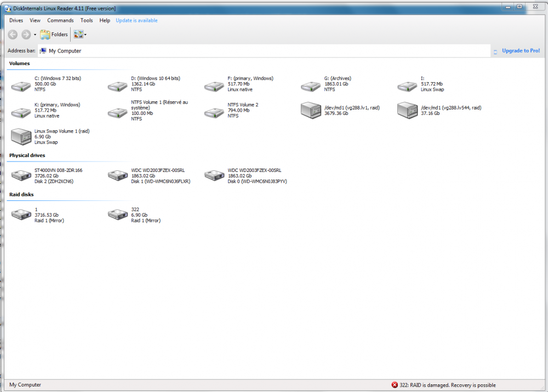Screen dimensions: 548x392
Task: Select the /dev/md1 (vg288.lv544, raid) icon
Action: coord(407,110)
